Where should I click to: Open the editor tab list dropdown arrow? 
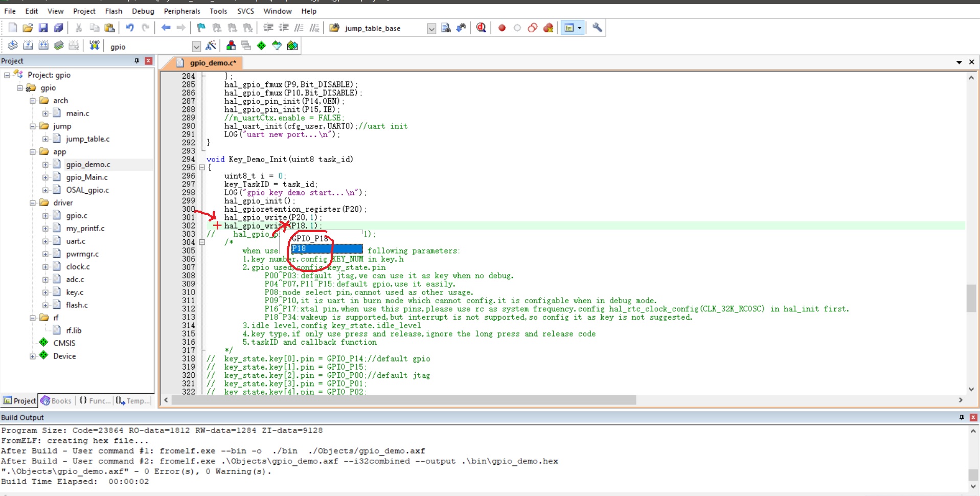click(x=959, y=62)
